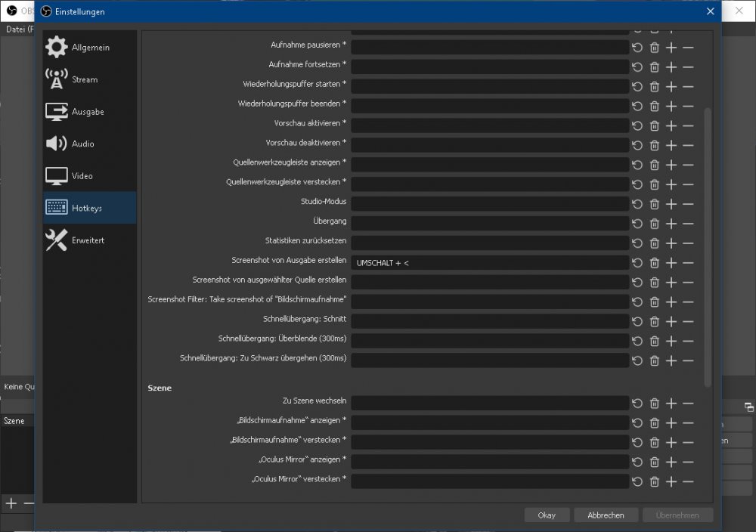Remove Aufnahme pausieren binding via minus icon
The width and height of the screenshot is (756, 532).
tap(688, 47)
